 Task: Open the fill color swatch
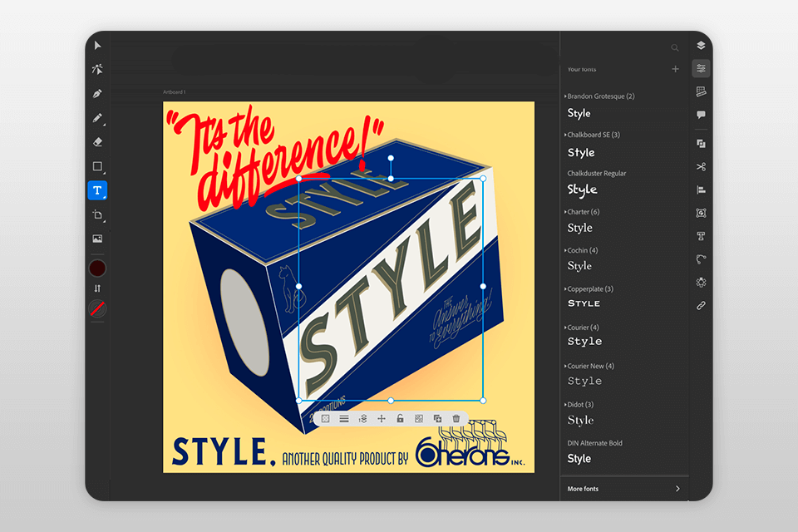[97, 268]
